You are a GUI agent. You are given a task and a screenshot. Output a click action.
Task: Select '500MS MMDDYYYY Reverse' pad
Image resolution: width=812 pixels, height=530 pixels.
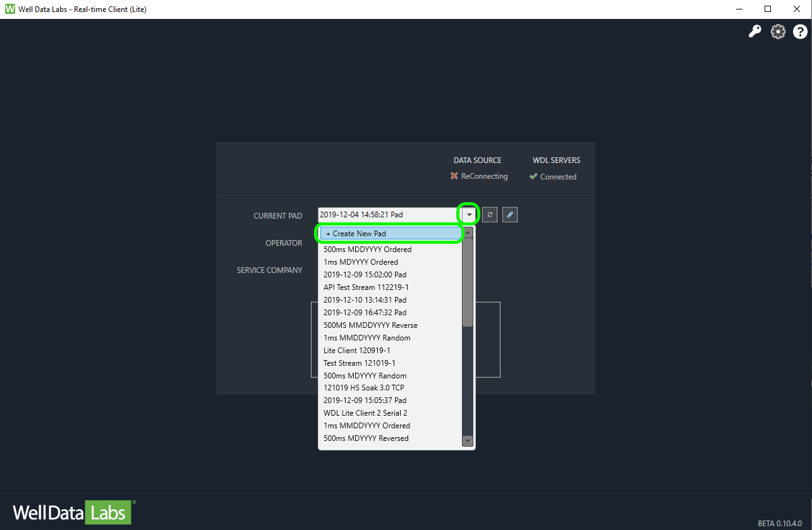[391, 325]
